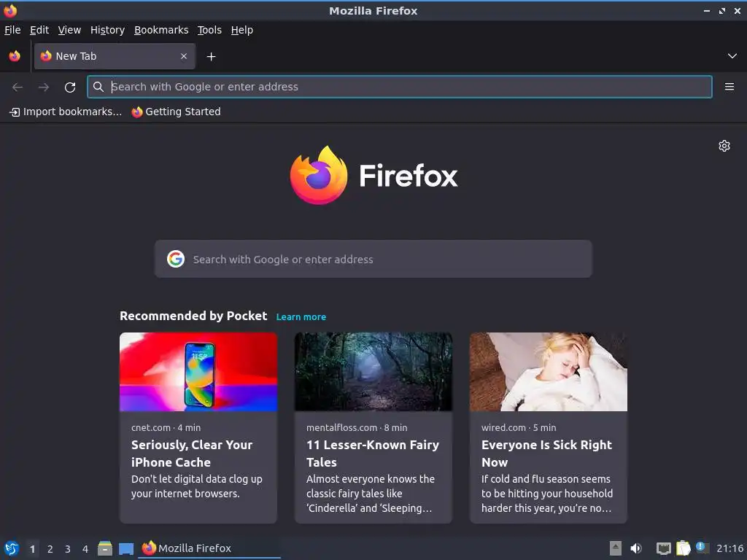Open Getting Started bookmark
This screenshot has width=747, height=560.
point(177,112)
